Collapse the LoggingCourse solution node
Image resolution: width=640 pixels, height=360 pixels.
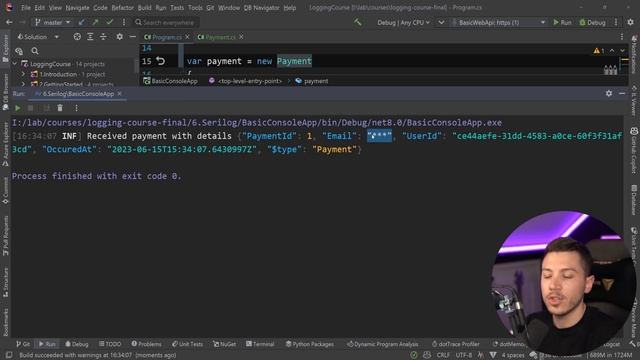coord(15,64)
